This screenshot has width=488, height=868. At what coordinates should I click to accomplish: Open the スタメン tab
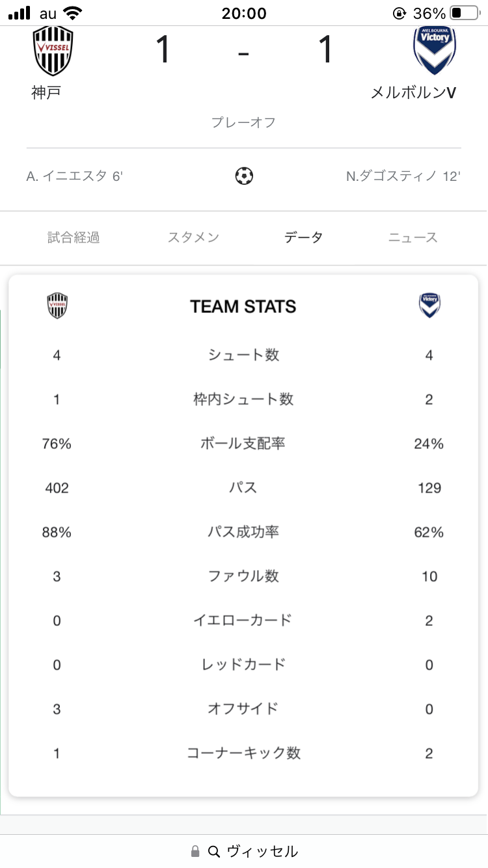(x=193, y=237)
